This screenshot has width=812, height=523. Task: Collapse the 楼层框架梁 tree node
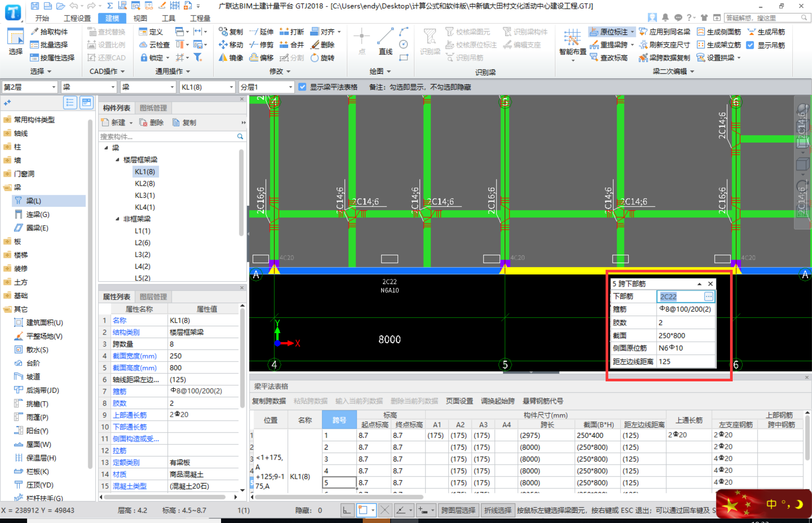tap(117, 160)
